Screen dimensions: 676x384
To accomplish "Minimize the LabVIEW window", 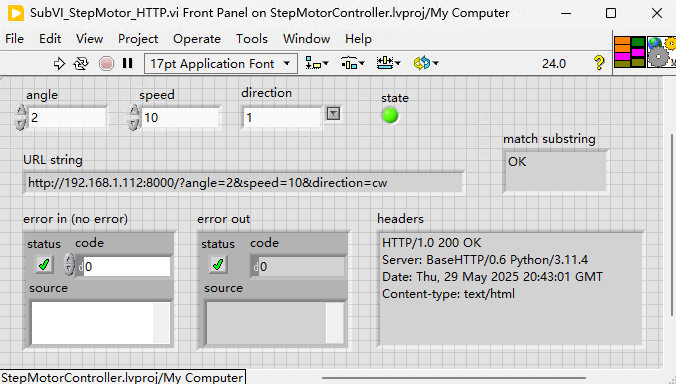I will [x=566, y=13].
